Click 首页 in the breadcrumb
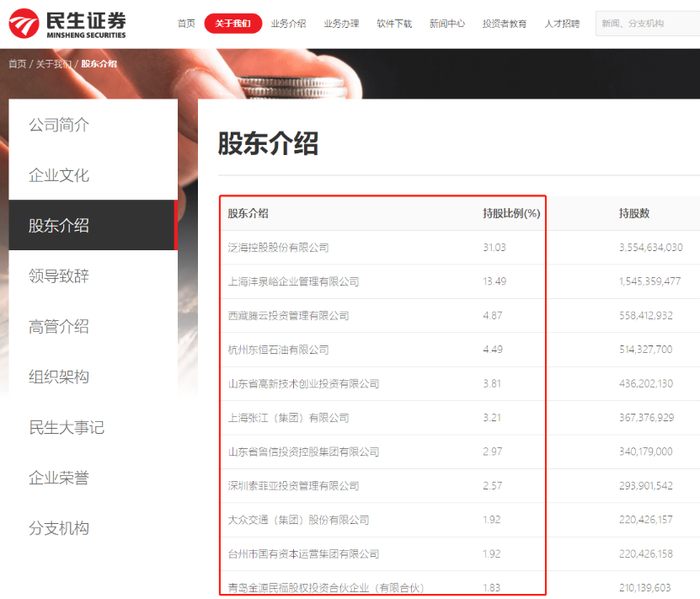The height and width of the screenshot is (599, 700). (17, 64)
